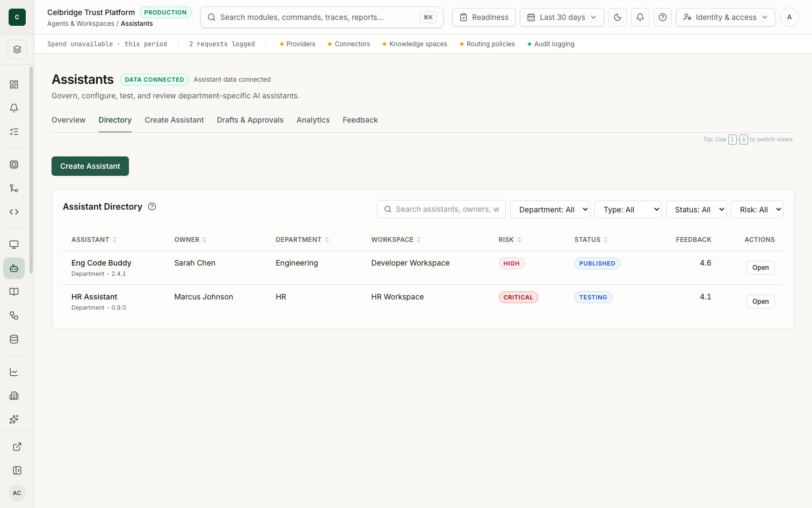The image size is (812, 508).
Task: Click Agents & Workspaces breadcrumb
Action: pos(81,24)
